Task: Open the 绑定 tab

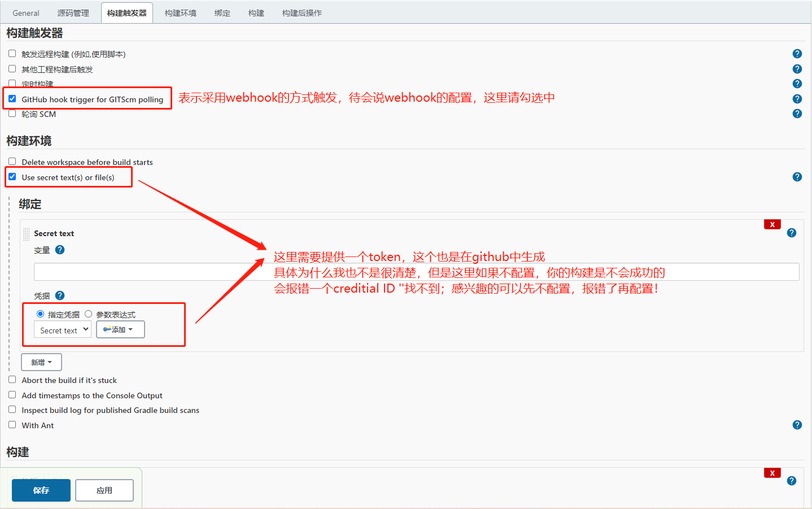Action: click(x=222, y=13)
